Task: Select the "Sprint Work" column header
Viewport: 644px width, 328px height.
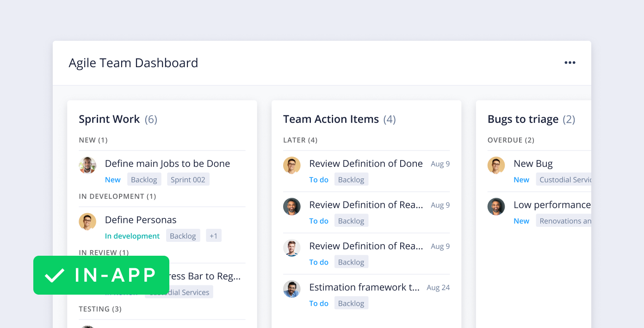Action: pyautogui.click(x=109, y=119)
